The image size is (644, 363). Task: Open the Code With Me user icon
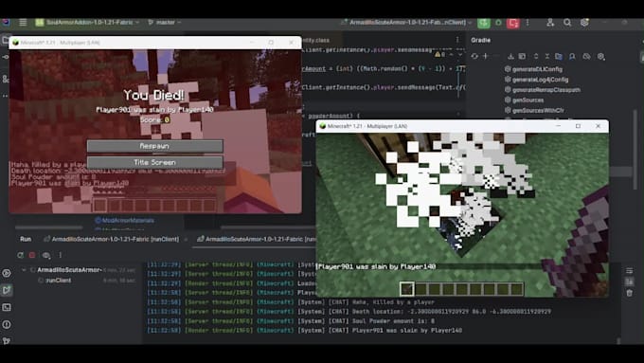[550, 23]
